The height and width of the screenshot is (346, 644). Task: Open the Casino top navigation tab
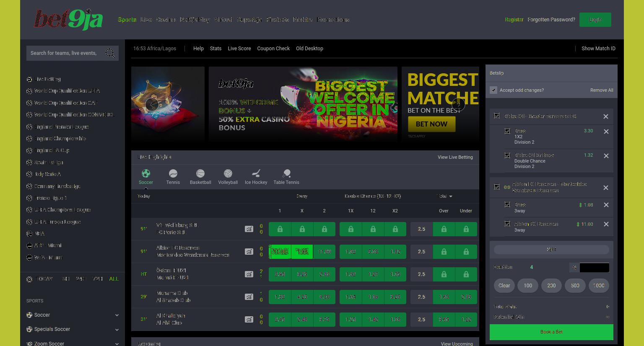166,20
